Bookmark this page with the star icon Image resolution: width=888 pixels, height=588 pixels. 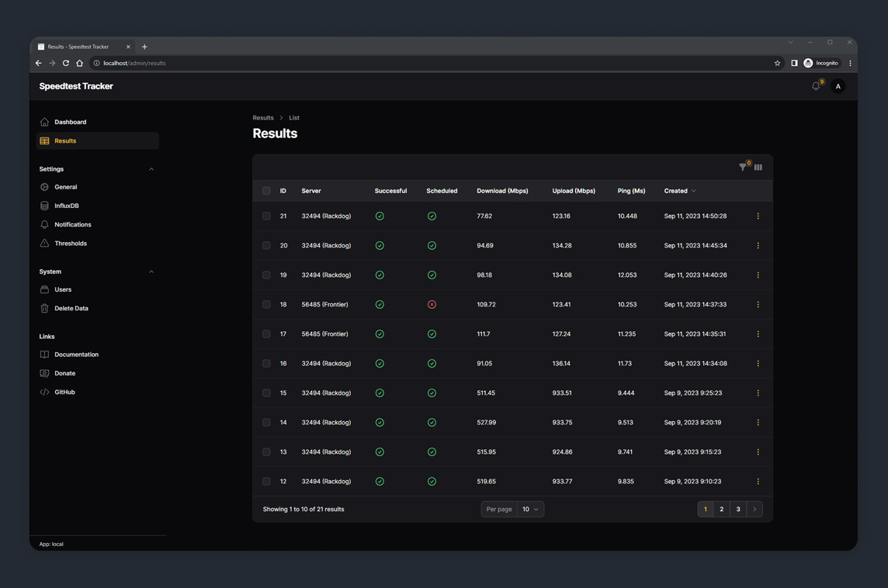pyautogui.click(x=777, y=63)
